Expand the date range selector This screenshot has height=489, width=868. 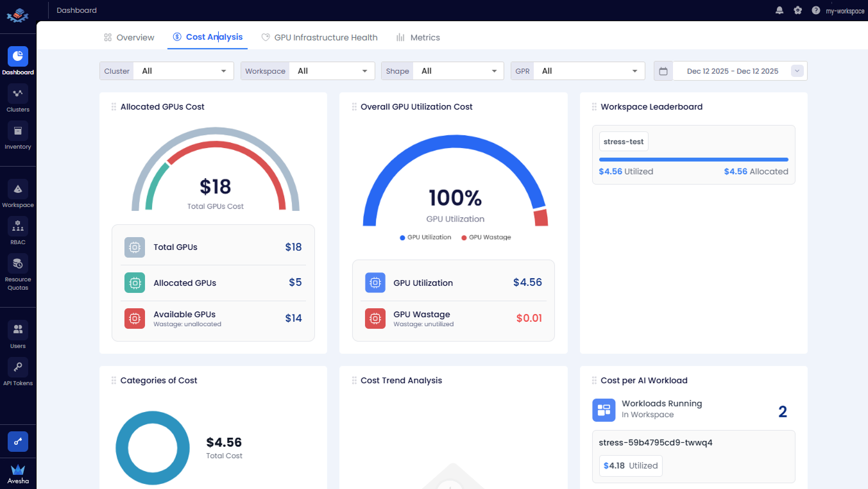(x=797, y=70)
